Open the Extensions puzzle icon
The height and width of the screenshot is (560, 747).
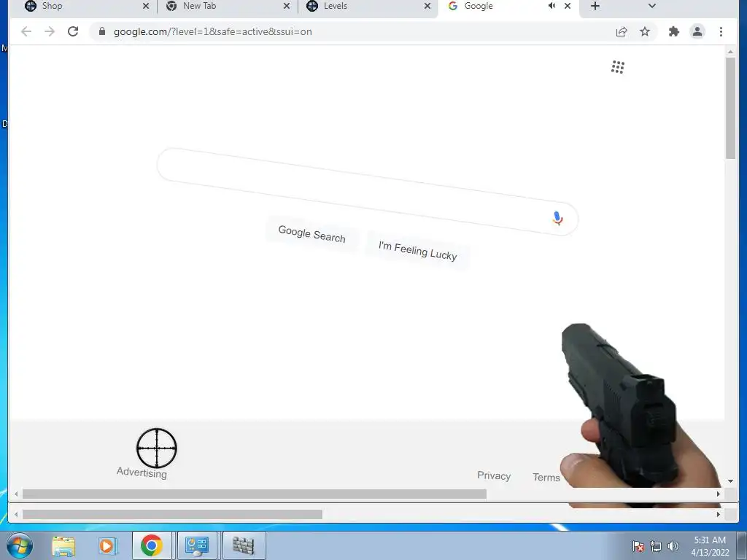[673, 32]
